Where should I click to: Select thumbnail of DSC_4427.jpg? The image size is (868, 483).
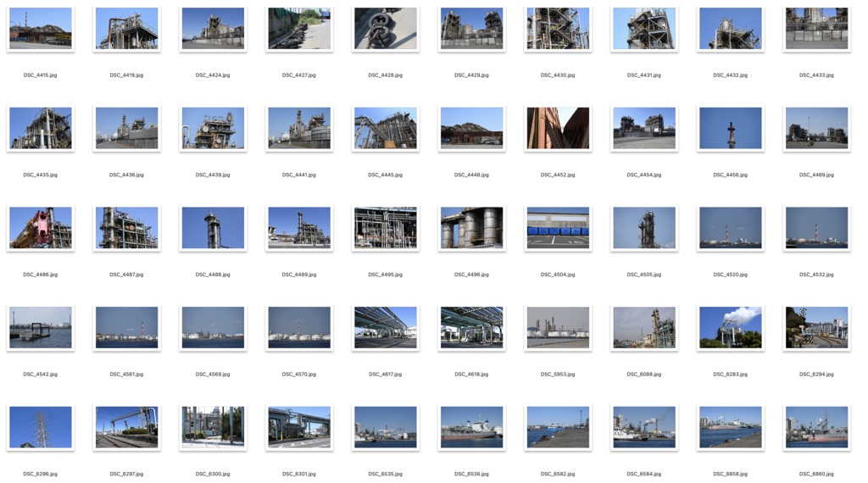[299, 28]
